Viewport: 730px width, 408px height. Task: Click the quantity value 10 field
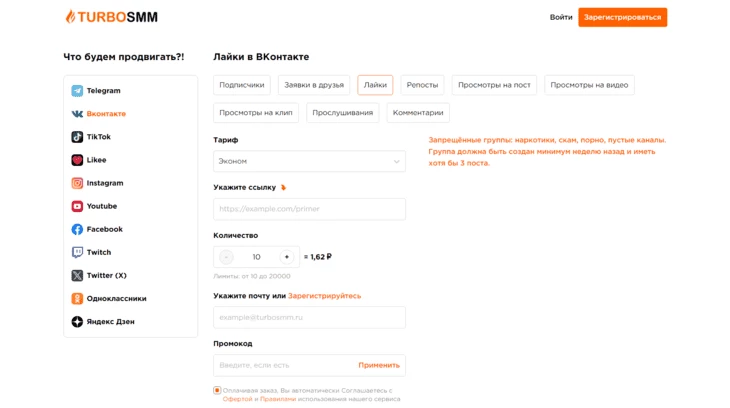click(x=257, y=257)
